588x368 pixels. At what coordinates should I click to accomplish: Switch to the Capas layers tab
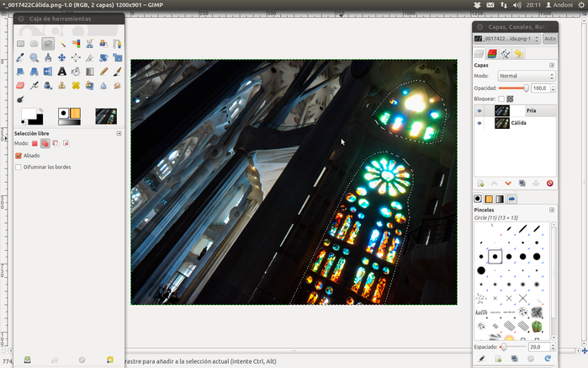479,54
